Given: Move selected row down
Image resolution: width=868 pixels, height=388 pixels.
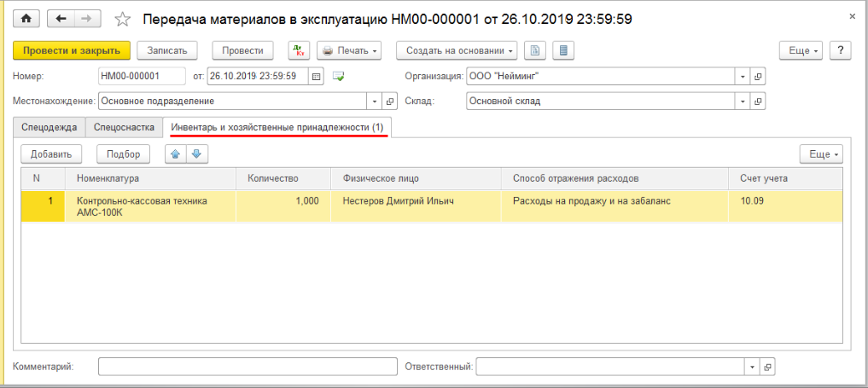Looking at the screenshot, I should (x=197, y=154).
